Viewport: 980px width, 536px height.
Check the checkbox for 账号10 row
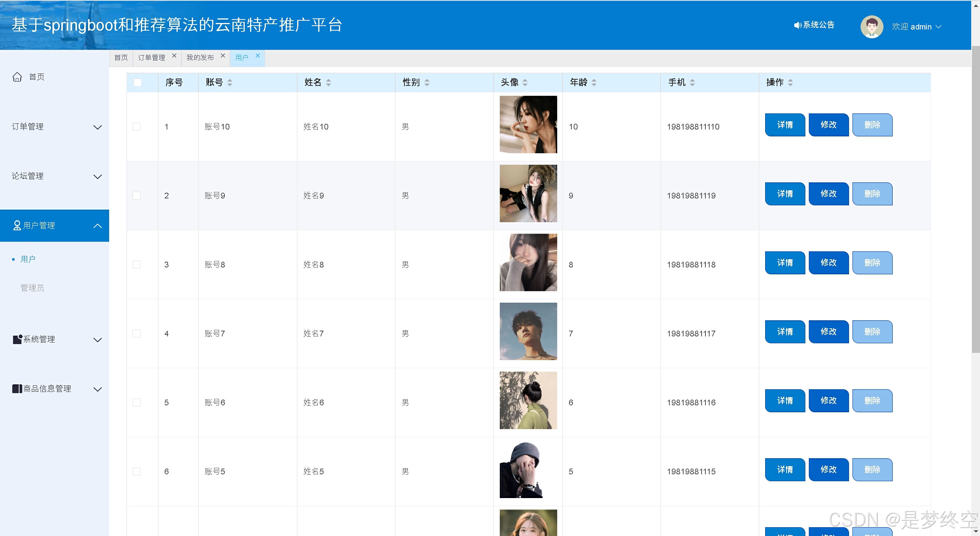(137, 127)
